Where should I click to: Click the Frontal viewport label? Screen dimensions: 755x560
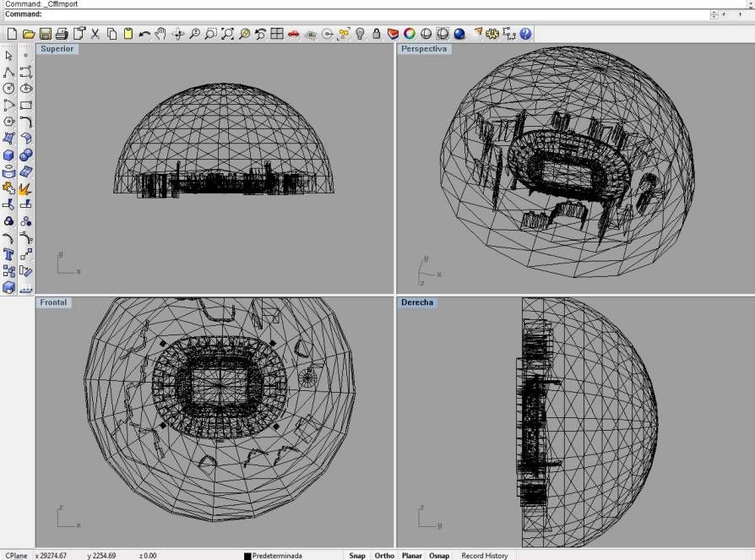pyautogui.click(x=53, y=302)
